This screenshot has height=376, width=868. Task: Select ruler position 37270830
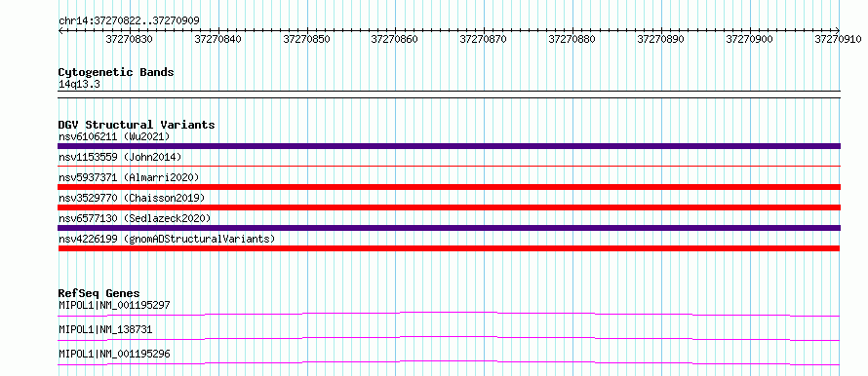[x=129, y=40]
